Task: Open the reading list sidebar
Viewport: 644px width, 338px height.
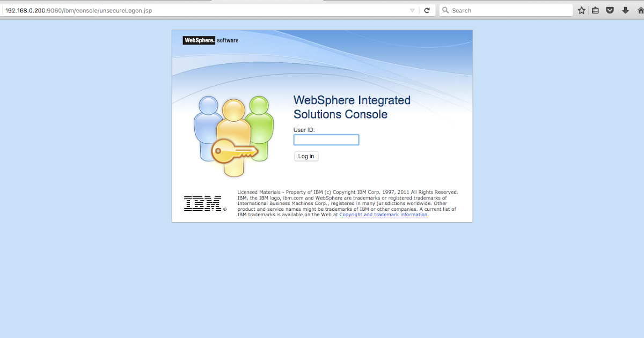Action: pyautogui.click(x=595, y=10)
